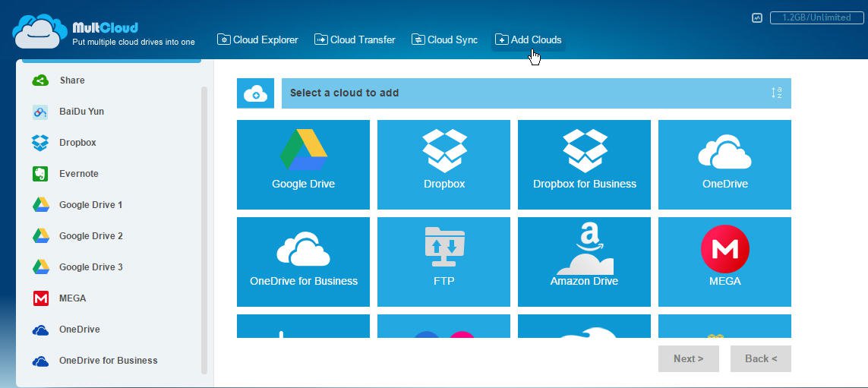The image size is (868, 388).
Task: Open the Add Clouds tab
Action: click(529, 39)
